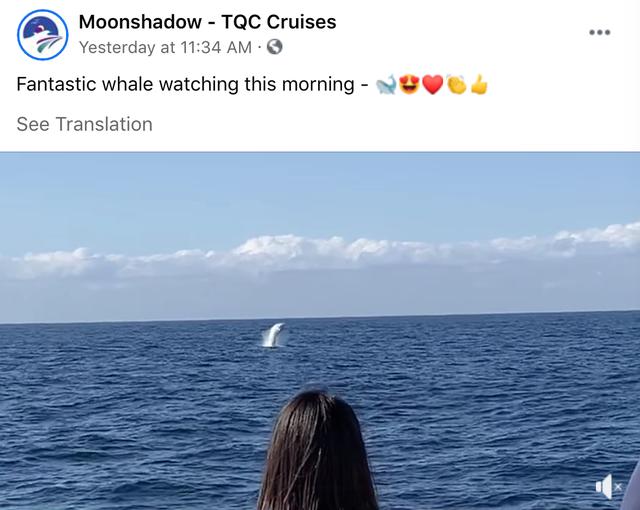
Task: Click the dark-haired person's head in video
Action: tap(317, 450)
